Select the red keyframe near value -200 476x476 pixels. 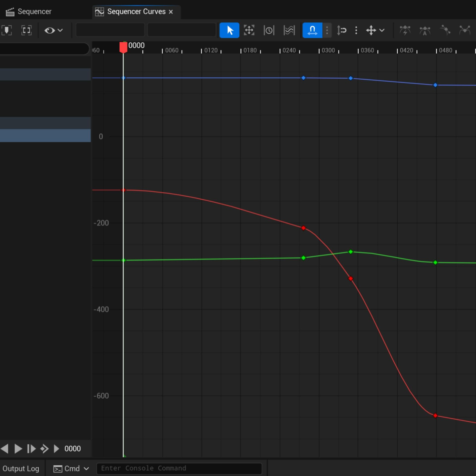[303, 228]
